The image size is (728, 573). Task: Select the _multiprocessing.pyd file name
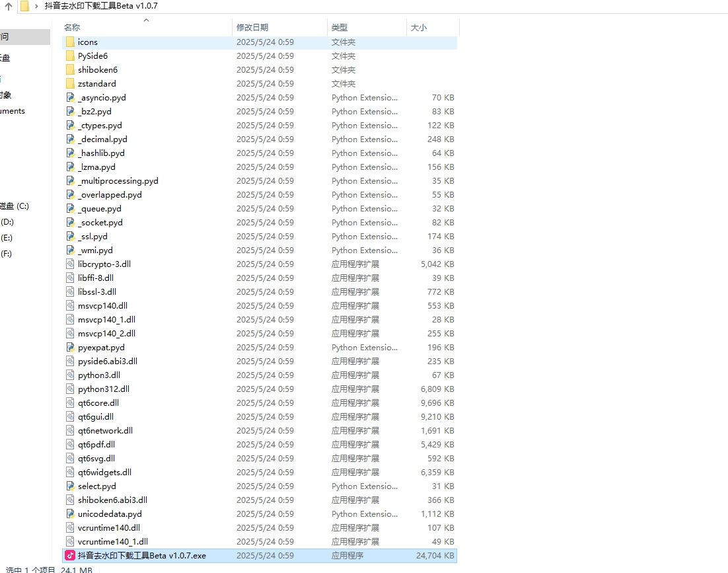118,181
